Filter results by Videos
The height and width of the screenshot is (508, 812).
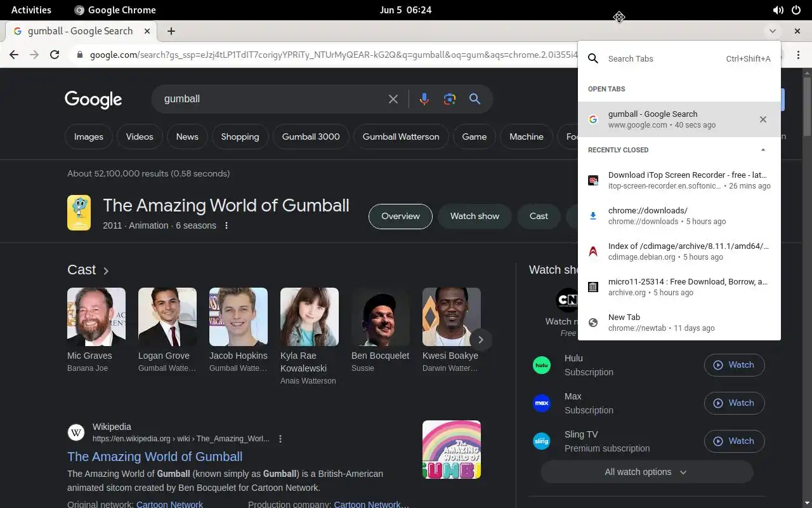pyautogui.click(x=140, y=137)
